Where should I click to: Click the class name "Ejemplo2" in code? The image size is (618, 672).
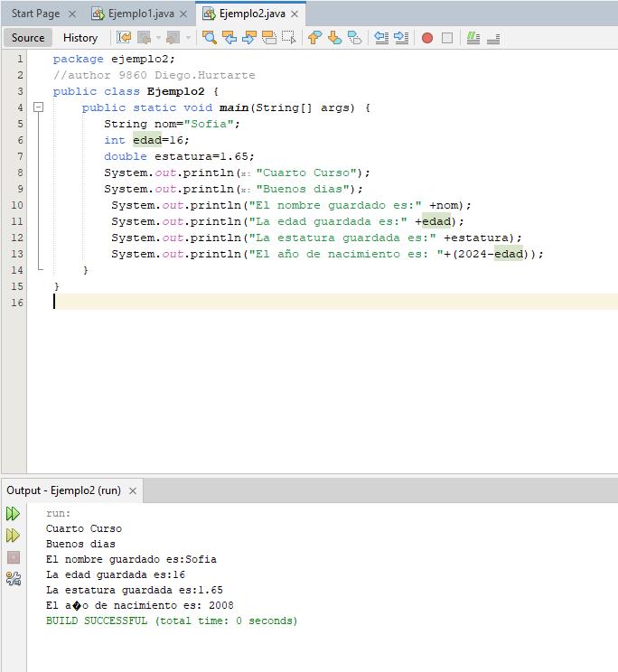175,91
